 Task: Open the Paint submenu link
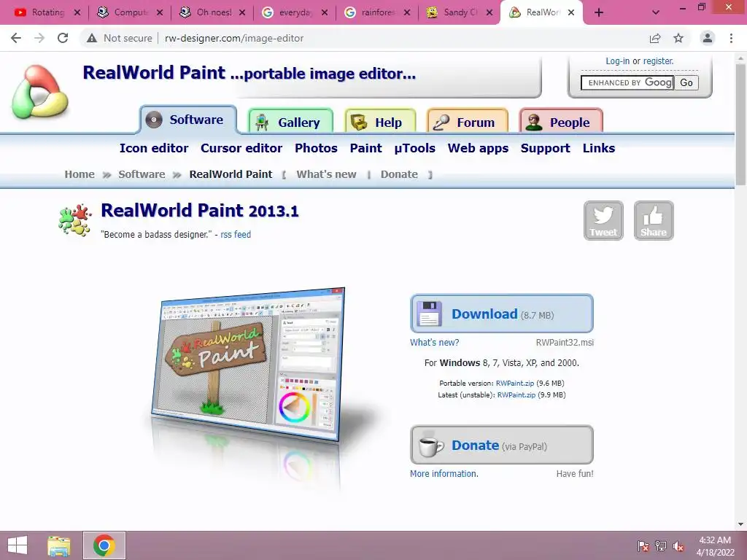point(366,148)
